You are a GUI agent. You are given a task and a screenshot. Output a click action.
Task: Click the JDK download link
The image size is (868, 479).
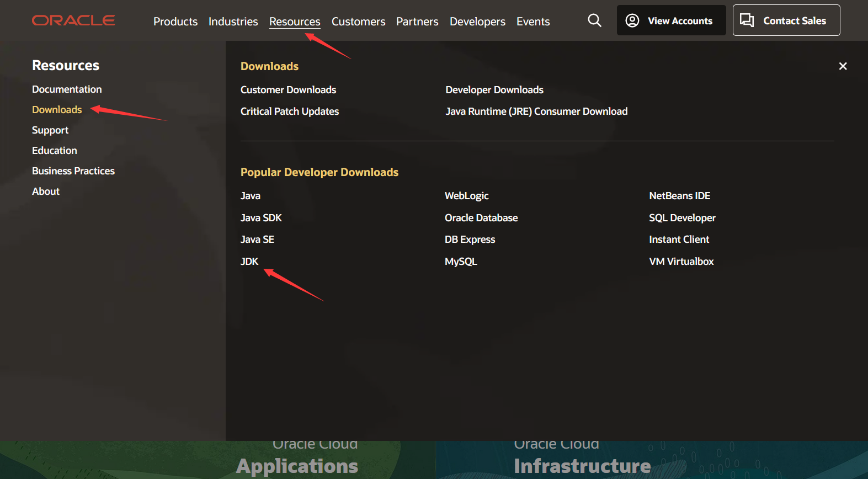click(249, 262)
